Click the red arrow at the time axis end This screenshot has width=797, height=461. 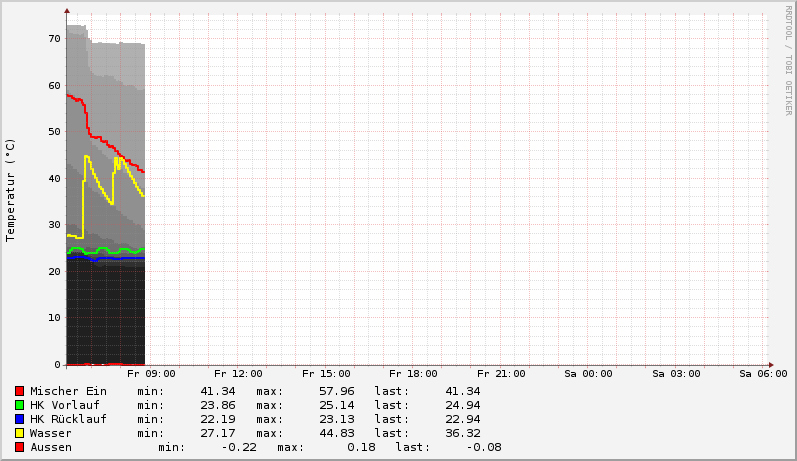tap(770, 364)
